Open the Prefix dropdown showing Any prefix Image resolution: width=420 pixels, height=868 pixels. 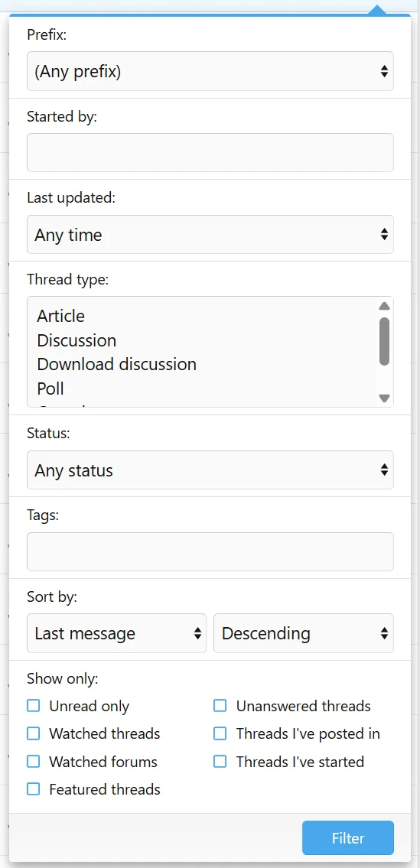pos(210,71)
